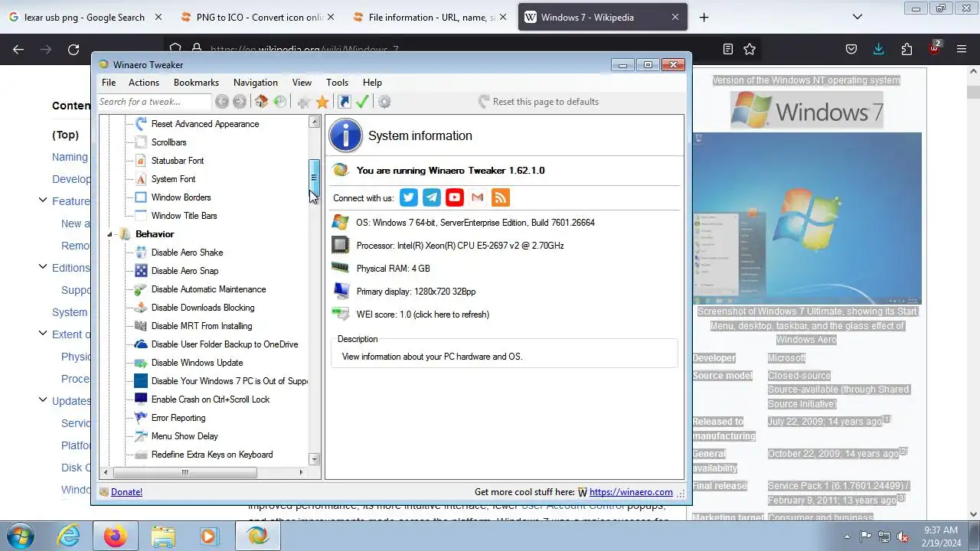Image resolution: width=980 pixels, height=551 pixels.
Task: Open new tab with plus button
Action: [704, 17]
